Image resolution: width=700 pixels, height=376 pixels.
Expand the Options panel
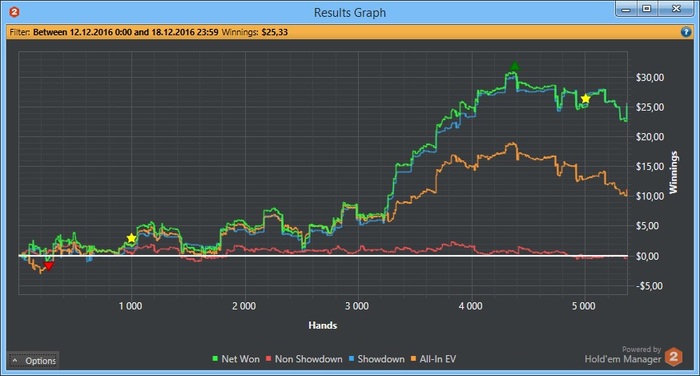pos(33,360)
